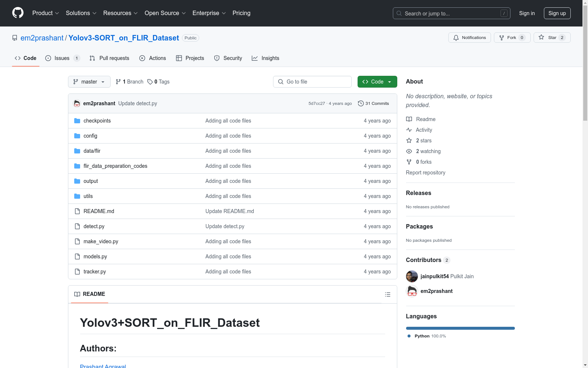Click em2prashant avatar in commit header
The height and width of the screenshot is (368, 588).
tap(77, 103)
